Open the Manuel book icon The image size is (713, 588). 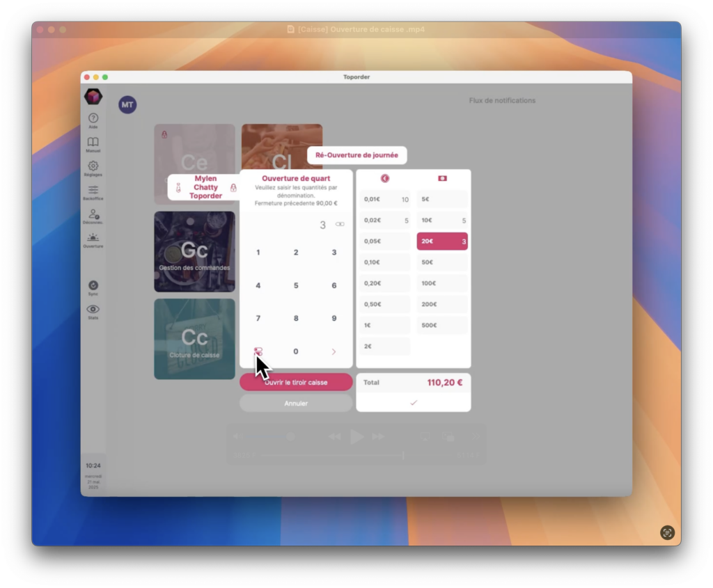click(93, 143)
